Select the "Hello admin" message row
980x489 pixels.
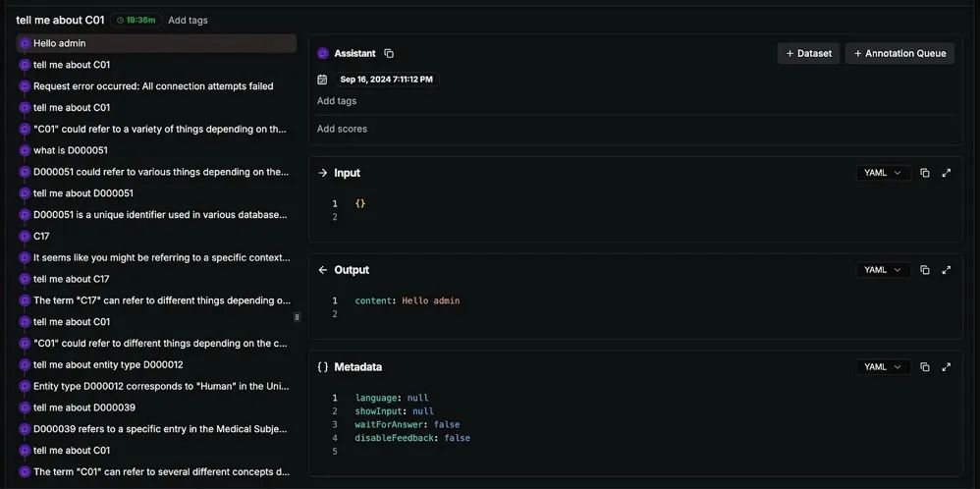point(157,43)
